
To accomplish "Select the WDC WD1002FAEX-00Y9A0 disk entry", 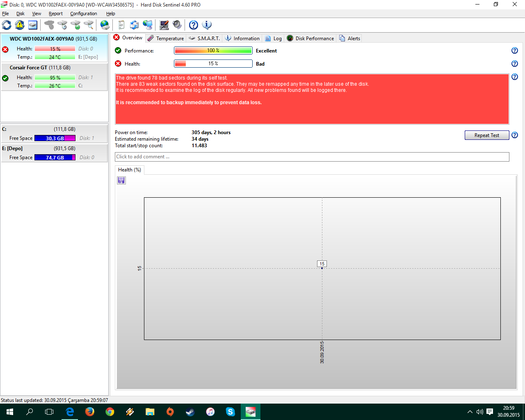I will (54, 48).
